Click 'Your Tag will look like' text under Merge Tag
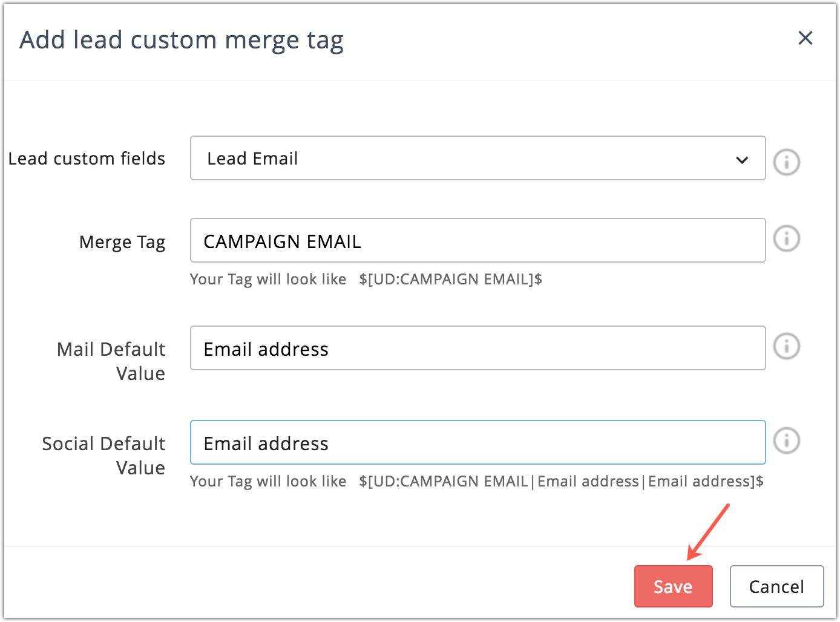Screen dimensions: 840x622 (x=268, y=279)
